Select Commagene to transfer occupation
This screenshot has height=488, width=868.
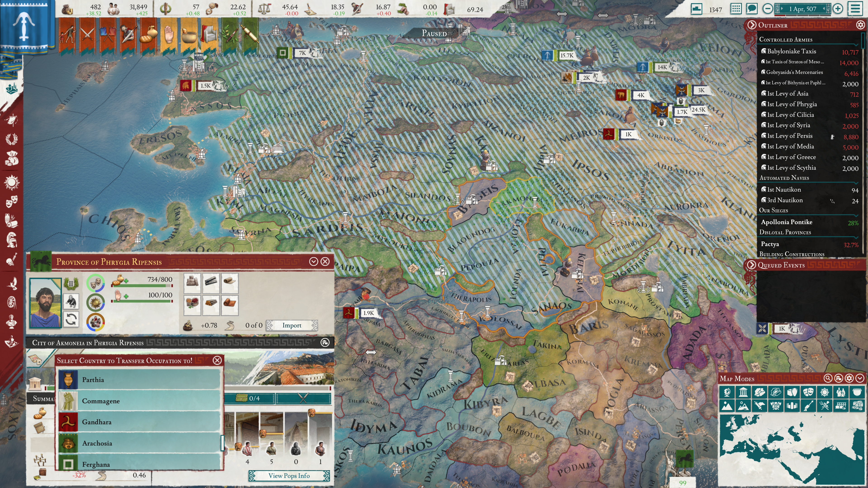click(x=139, y=401)
